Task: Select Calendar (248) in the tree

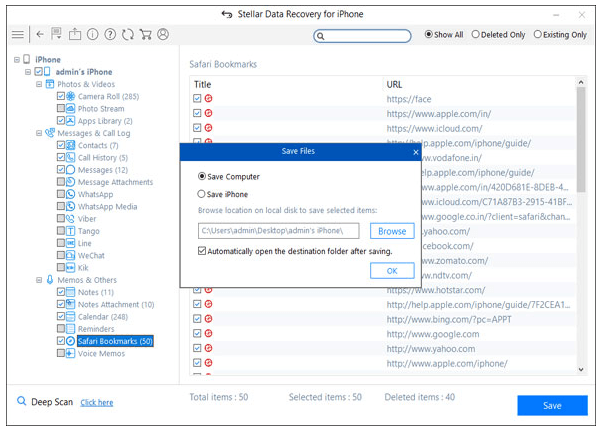Action: 103,317
